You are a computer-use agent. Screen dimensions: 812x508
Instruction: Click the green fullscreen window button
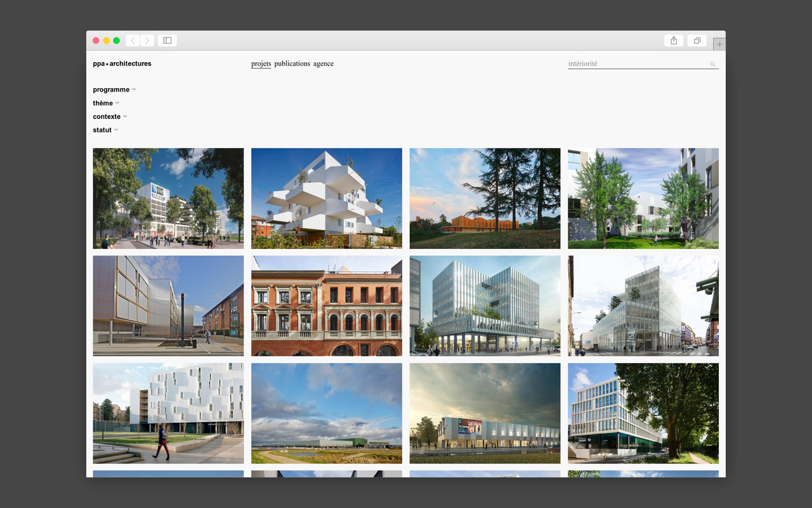[x=117, y=41]
